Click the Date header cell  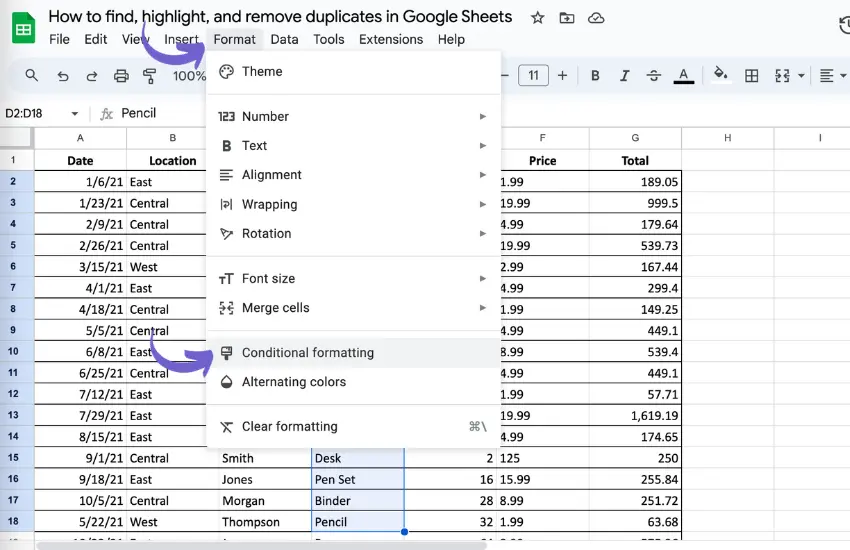(x=80, y=161)
